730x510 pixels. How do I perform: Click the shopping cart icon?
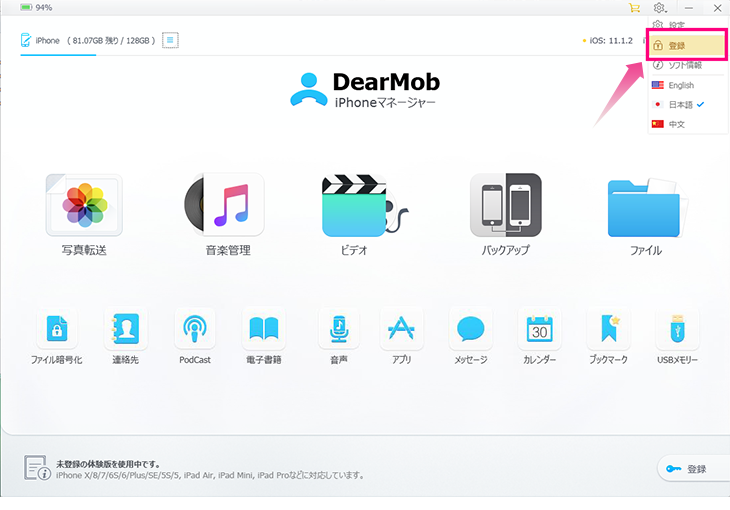point(634,7)
